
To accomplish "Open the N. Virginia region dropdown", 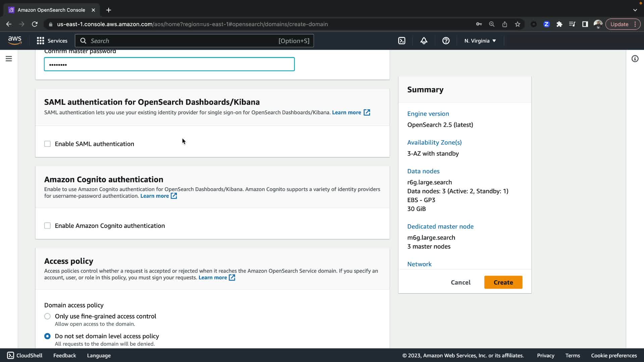I will coord(480,41).
